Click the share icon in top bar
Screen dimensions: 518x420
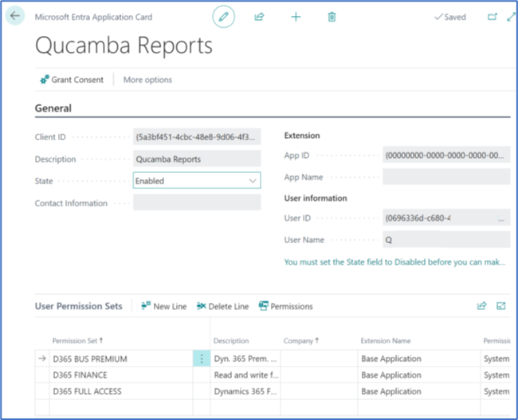point(259,17)
